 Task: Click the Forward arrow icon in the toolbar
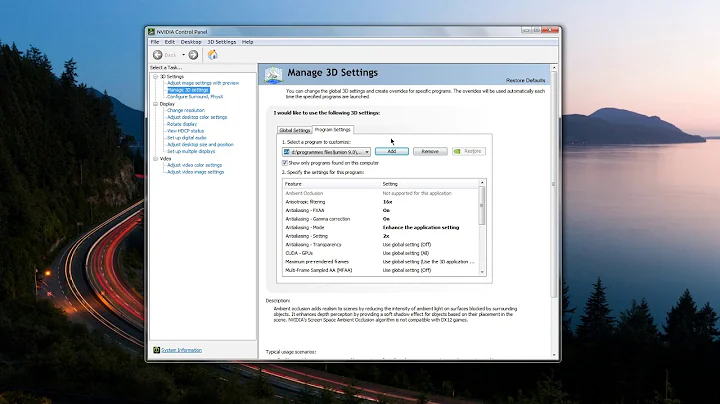pyautogui.click(x=193, y=55)
